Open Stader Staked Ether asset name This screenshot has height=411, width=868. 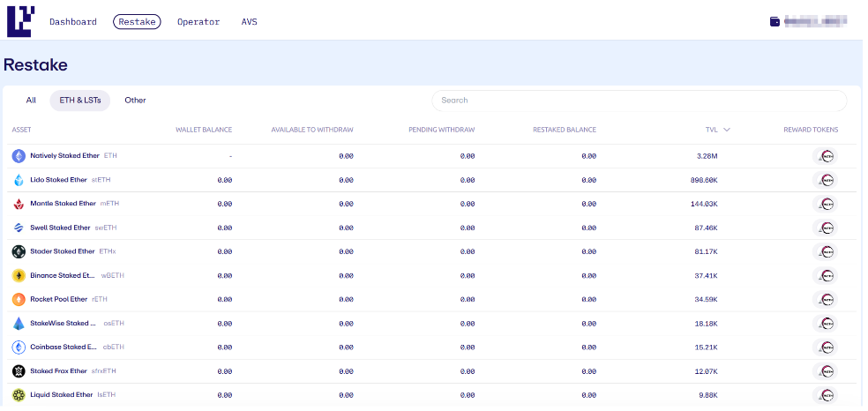coord(63,251)
